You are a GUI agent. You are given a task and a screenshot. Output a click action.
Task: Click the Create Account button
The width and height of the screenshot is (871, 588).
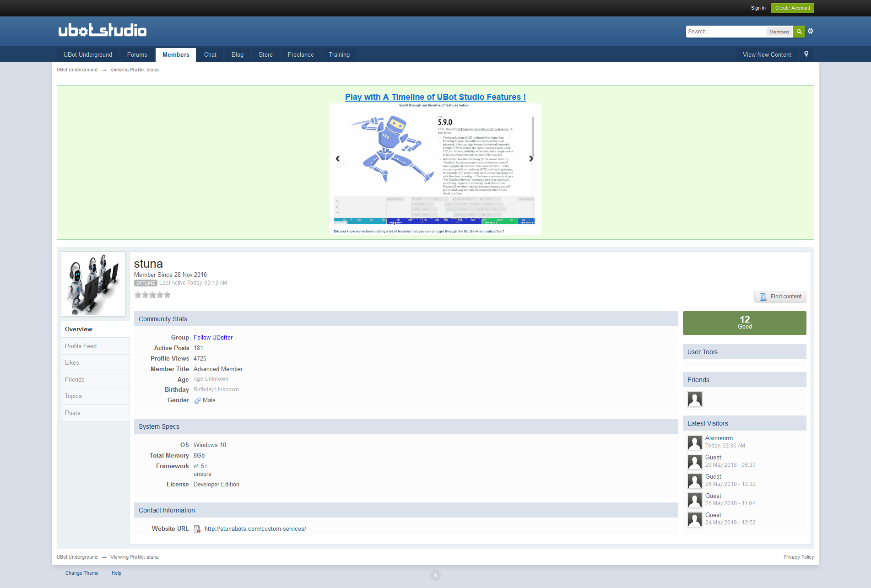pos(793,8)
